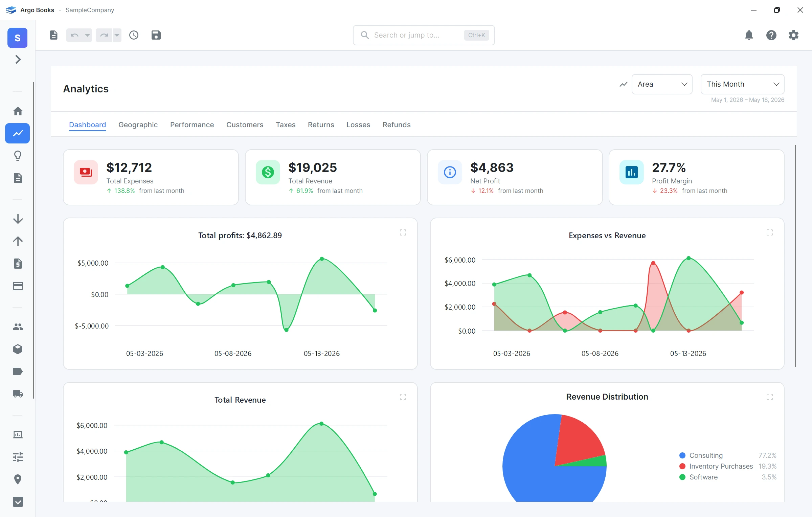Open the credit card payments icon
This screenshot has height=517, width=812.
18,286
